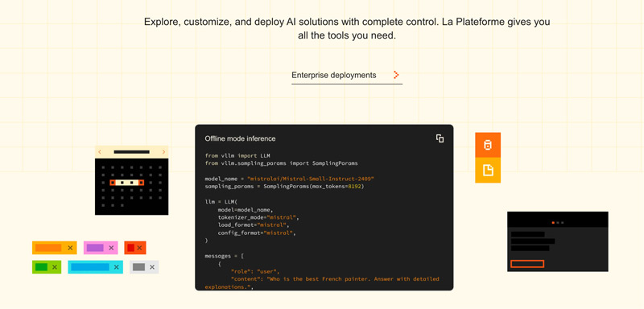Remove the orange tag with its X
644x309 pixels.
(70, 248)
